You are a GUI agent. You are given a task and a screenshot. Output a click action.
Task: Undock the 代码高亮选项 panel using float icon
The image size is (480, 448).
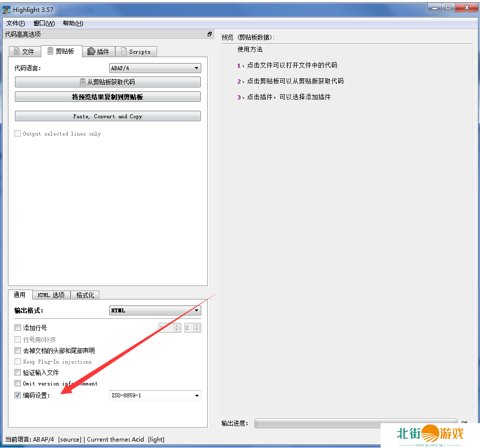[x=210, y=34]
